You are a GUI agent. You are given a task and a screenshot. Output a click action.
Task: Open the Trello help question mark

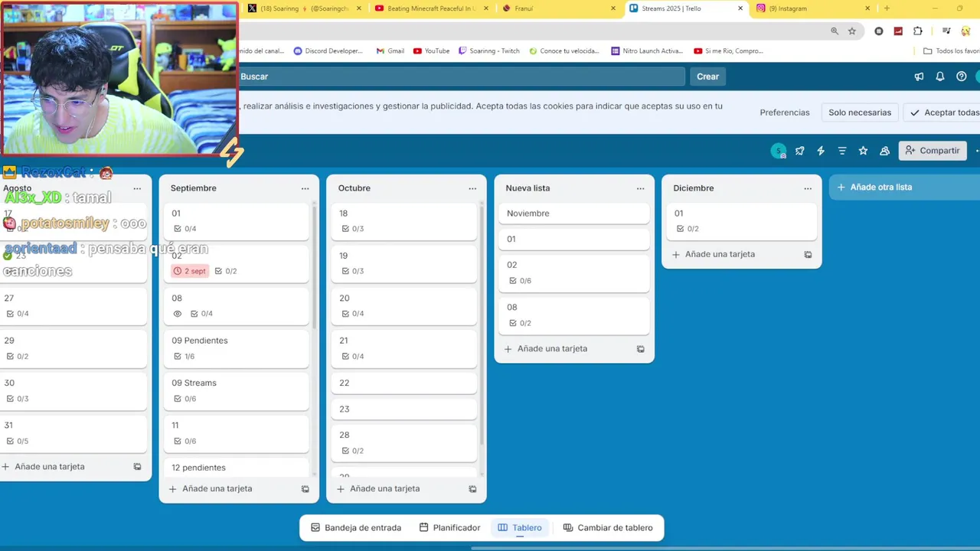click(962, 77)
